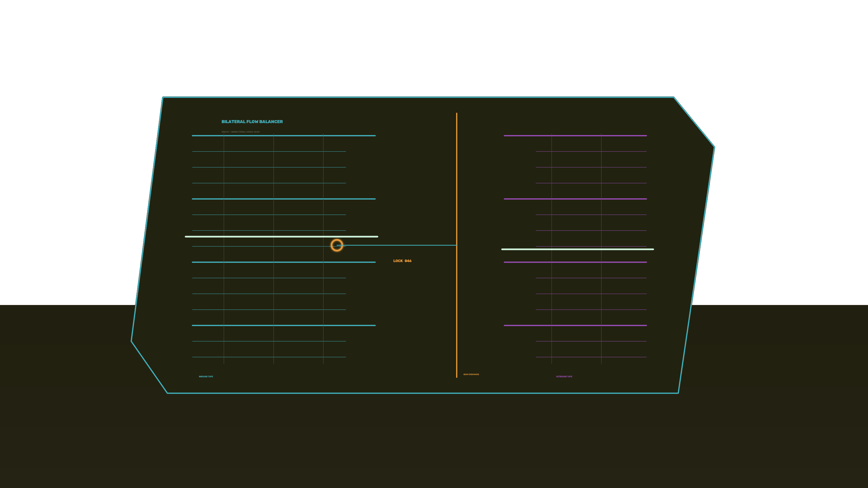Click the GRID Q7 bidirectional cross-seam subtitle

coord(240,132)
